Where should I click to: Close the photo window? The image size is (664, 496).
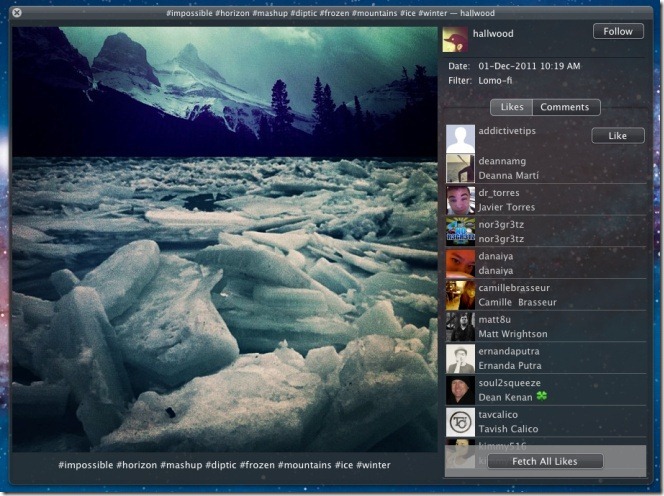(x=17, y=12)
